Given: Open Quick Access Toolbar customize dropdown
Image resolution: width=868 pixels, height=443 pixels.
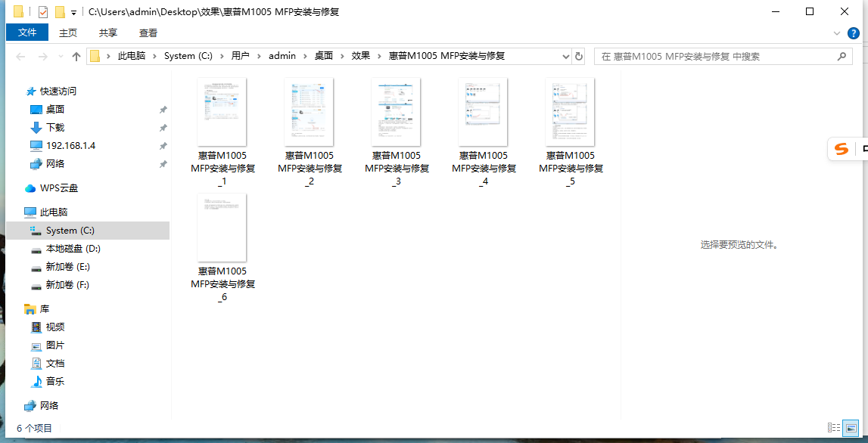Looking at the screenshot, I should coord(73,12).
